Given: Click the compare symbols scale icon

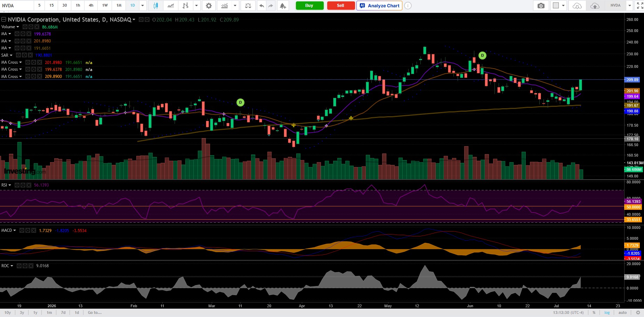Looking at the screenshot, I should (x=248, y=6).
